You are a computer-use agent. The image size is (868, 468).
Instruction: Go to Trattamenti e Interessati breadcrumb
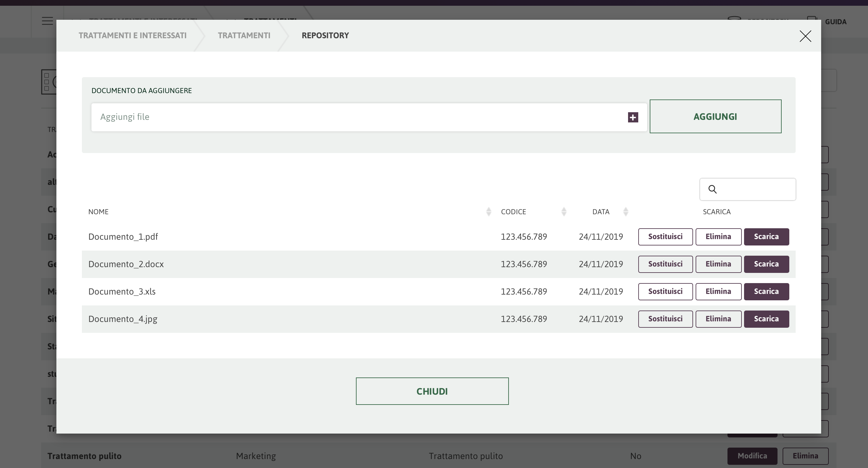133,35
